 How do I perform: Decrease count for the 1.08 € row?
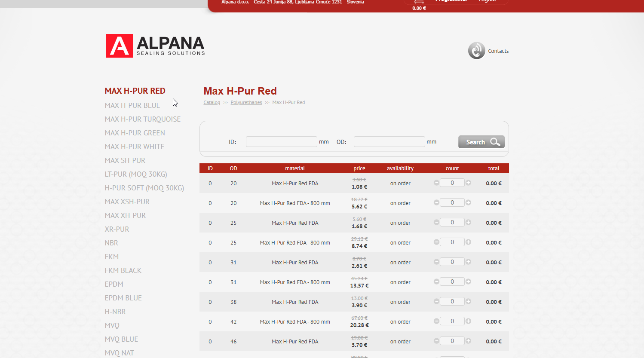tap(436, 183)
